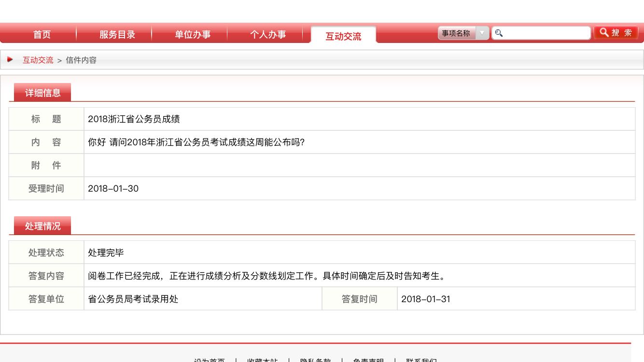Click the magnifier icon in search box
Screen dimensions: 644x362
pos(499,33)
